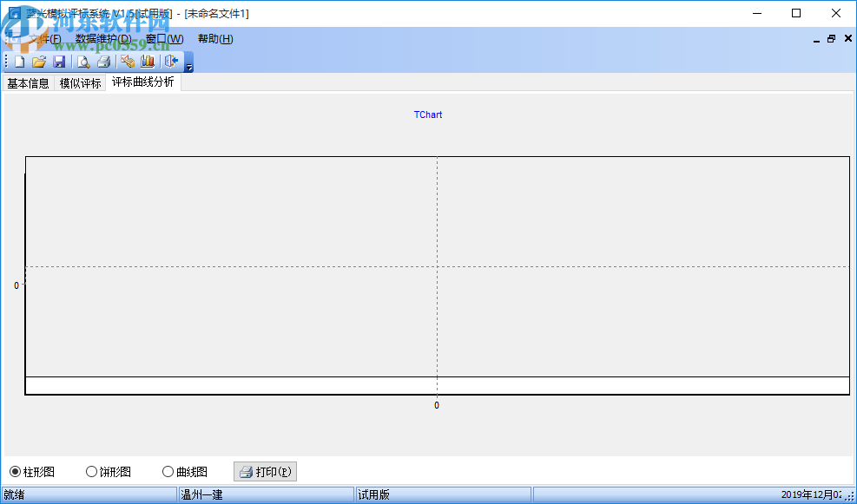Open the 窗口(W) menu
Image resolution: width=857 pixels, height=504 pixels.
tap(164, 39)
